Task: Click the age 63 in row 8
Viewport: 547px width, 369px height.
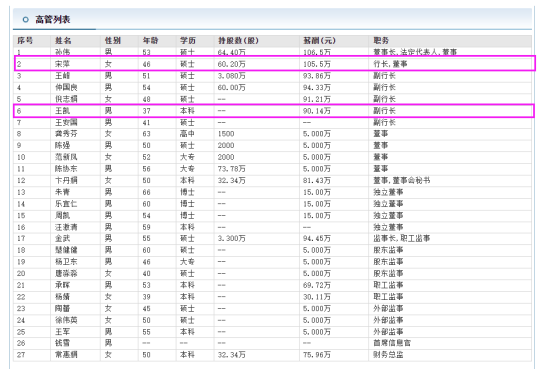Action: point(147,134)
